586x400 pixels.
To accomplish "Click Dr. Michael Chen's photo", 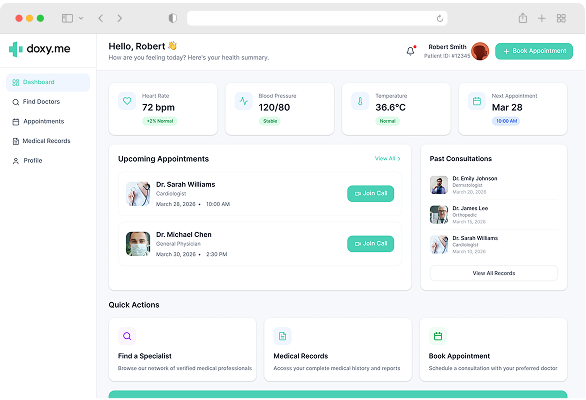I will [x=138, y=244].
